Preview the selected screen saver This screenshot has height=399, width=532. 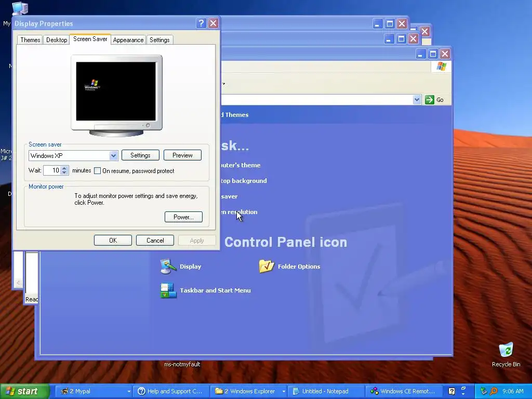(x=182, y=155)
